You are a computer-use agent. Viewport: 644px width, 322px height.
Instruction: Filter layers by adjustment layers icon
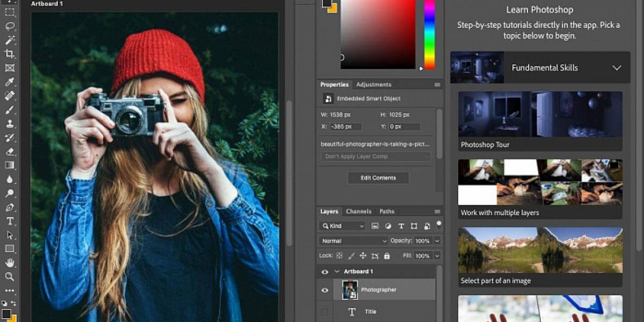pyautogui.click(x=388, y=226)
